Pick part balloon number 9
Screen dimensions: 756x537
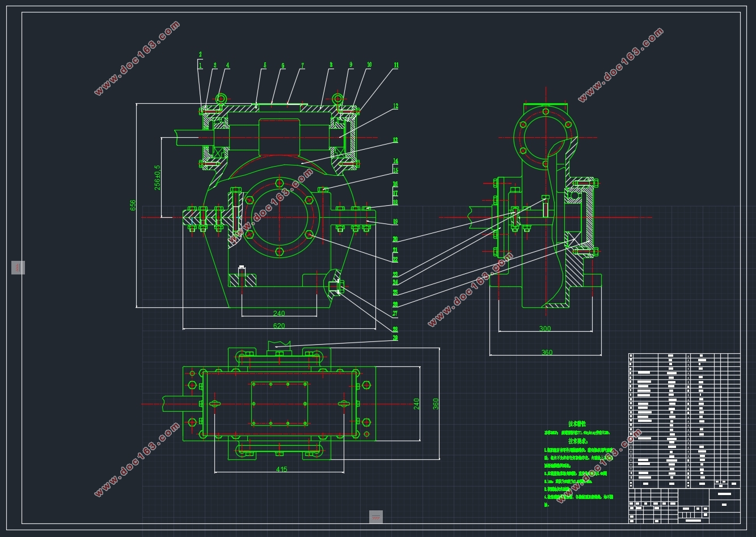coord(350,65)
